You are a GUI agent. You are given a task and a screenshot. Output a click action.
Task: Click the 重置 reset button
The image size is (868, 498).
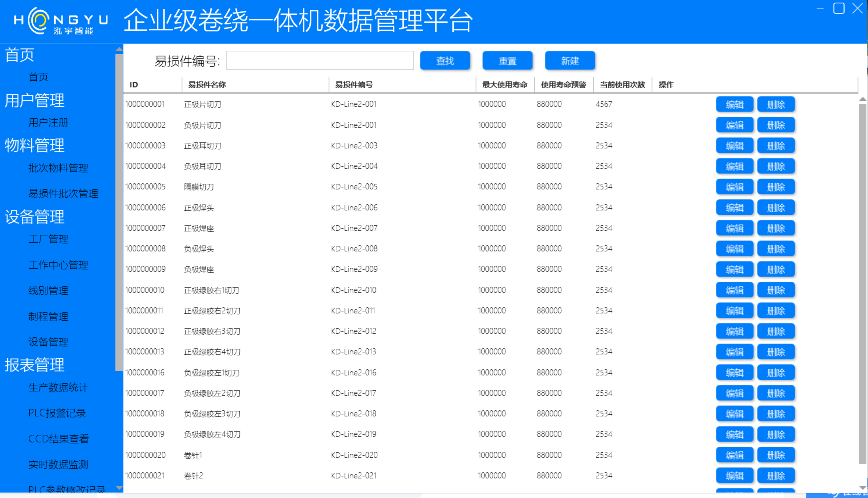507,61
